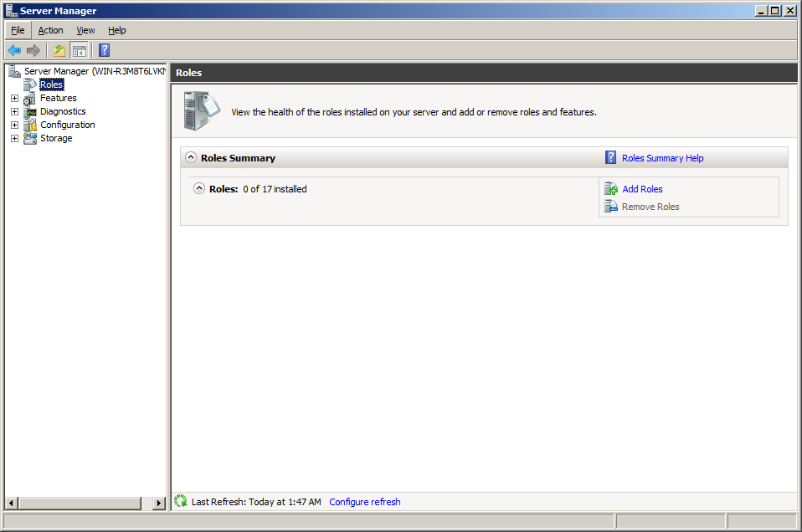Collapse the Roles installed subsection chevron
Screen dimensions: 802x532
pyautogui.click(x=199, y=188)
